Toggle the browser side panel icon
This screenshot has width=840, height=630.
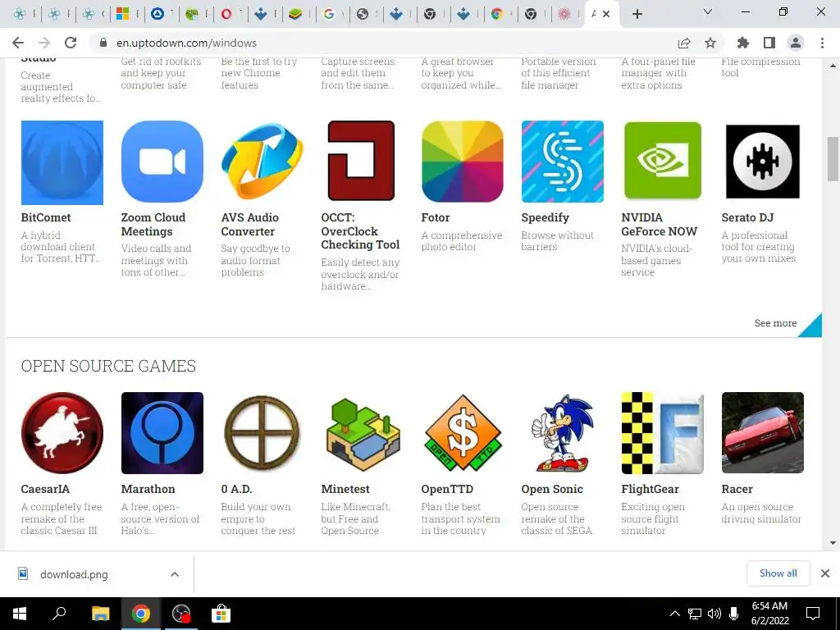tap(769, 43)
